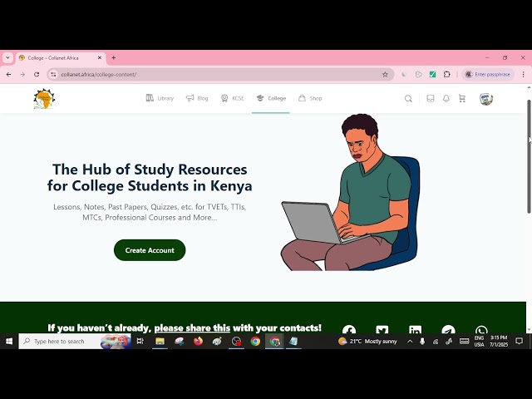Image resolution: width=532 pixels, height=399 pixels.
Task: Open the tab search dropdown arrow
Action: 7,57
